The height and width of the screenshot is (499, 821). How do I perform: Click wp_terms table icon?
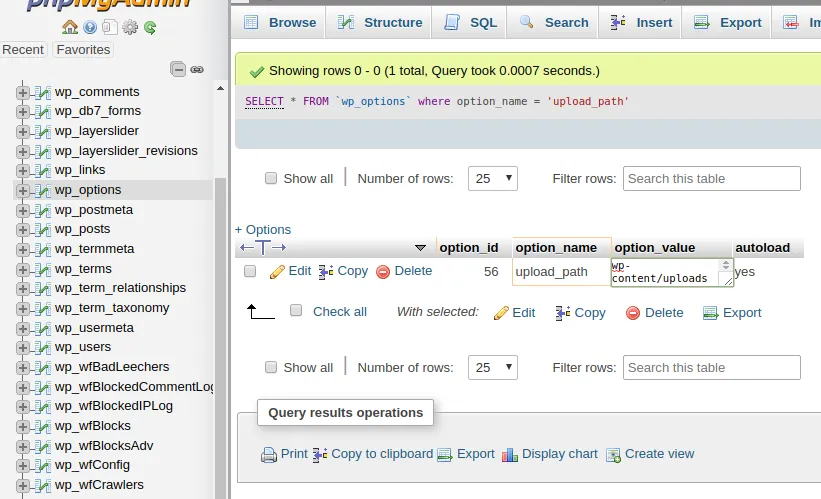tap(43, 270)
